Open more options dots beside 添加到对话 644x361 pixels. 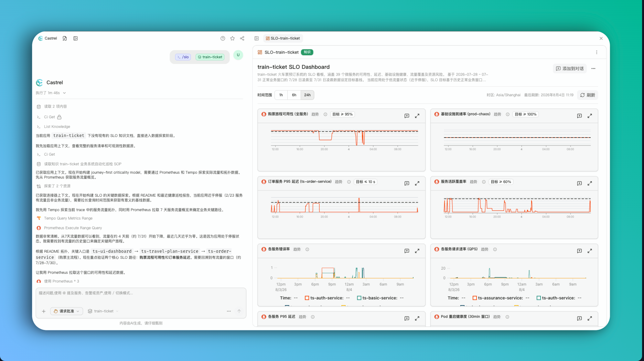pyautogui.click(x=593, y=68)
